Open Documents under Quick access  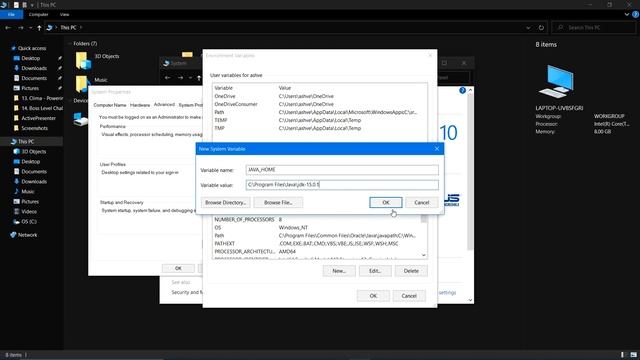click(34, 78)
